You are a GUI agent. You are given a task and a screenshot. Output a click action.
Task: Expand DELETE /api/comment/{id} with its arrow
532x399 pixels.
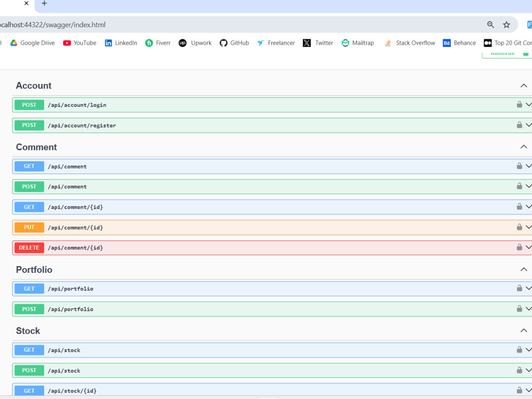(x=529, y=247)
